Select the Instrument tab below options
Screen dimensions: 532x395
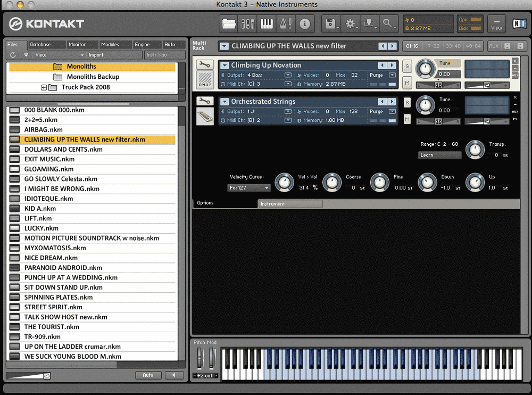[290, 204]
